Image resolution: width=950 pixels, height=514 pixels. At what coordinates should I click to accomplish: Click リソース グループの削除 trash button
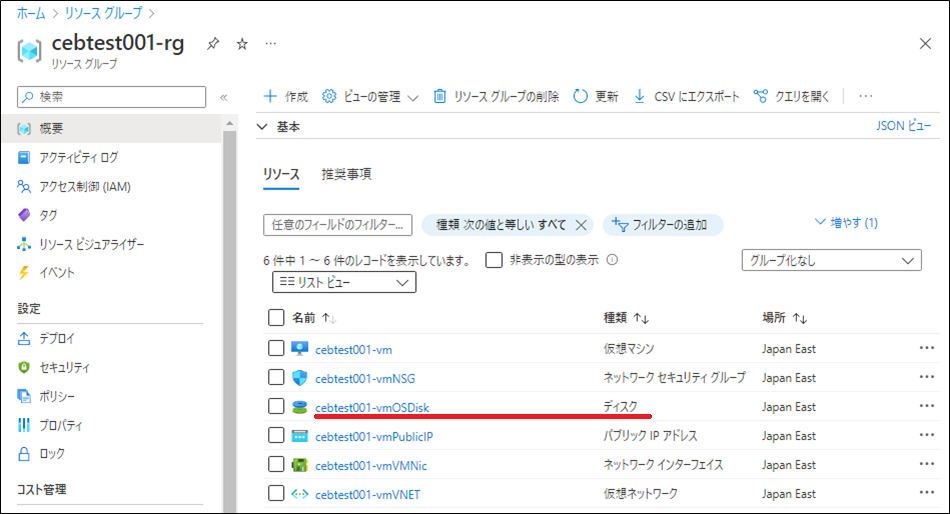496,96
